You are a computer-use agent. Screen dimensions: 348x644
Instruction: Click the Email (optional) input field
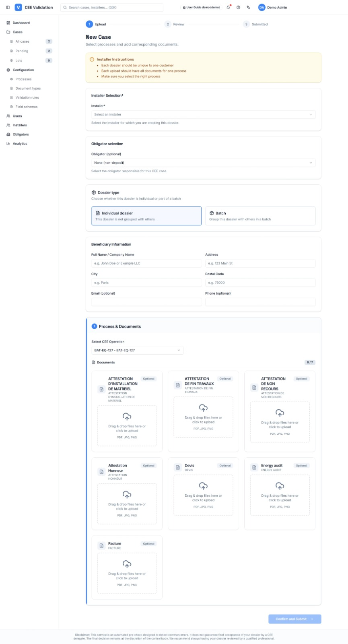point(146,302)
